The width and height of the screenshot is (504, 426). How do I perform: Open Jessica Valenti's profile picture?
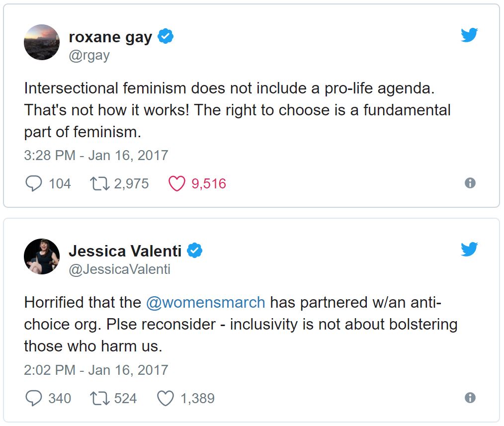(x=42, y=256)
